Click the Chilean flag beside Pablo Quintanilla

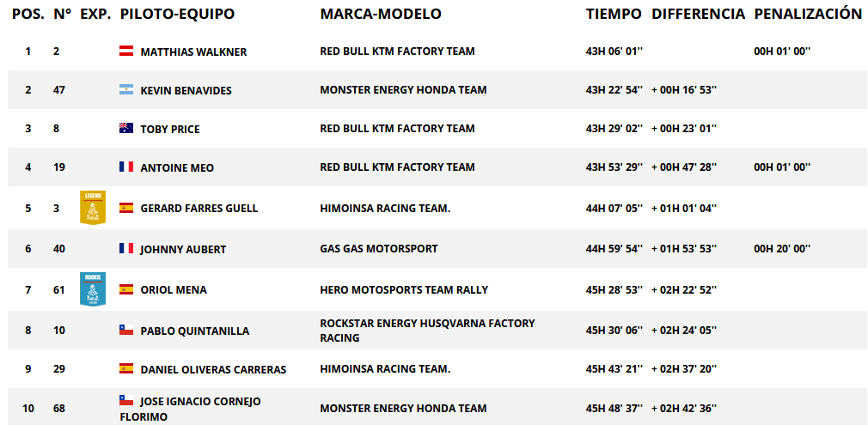[x=126, y=330]
